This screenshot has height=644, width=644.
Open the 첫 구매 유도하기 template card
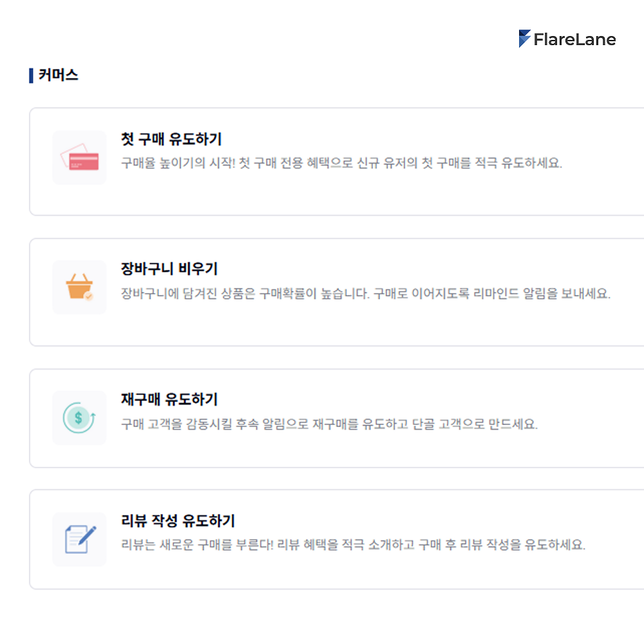tap(337, 162)
